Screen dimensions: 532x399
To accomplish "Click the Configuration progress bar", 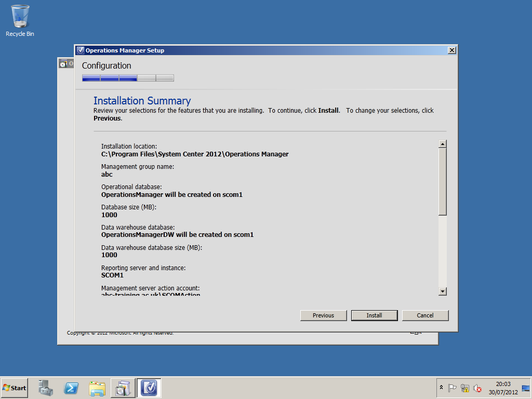I will [x=128, y=78].
